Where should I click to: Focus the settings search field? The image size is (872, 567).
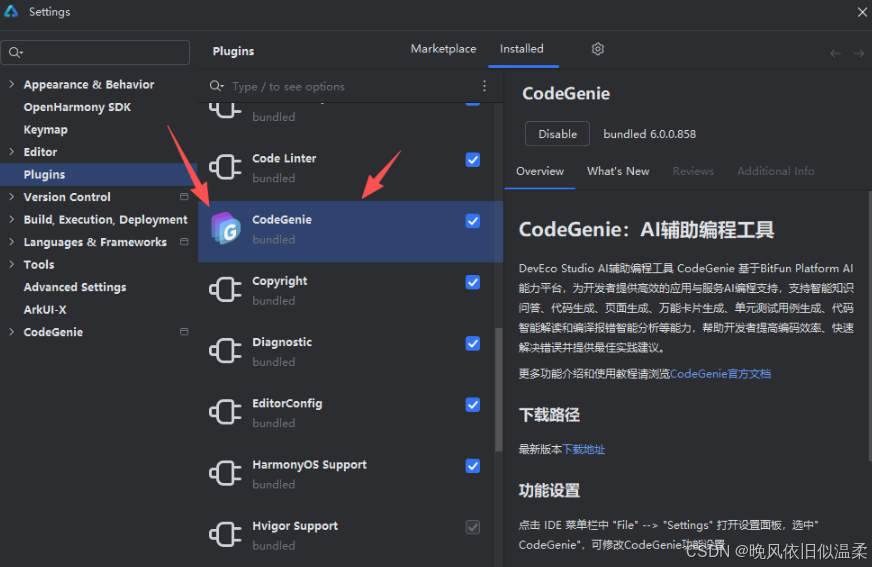[x=95, y=52]
